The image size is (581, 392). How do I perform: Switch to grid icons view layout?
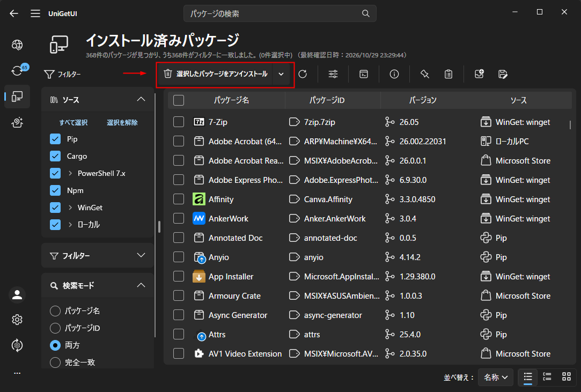tap(567, 377)
